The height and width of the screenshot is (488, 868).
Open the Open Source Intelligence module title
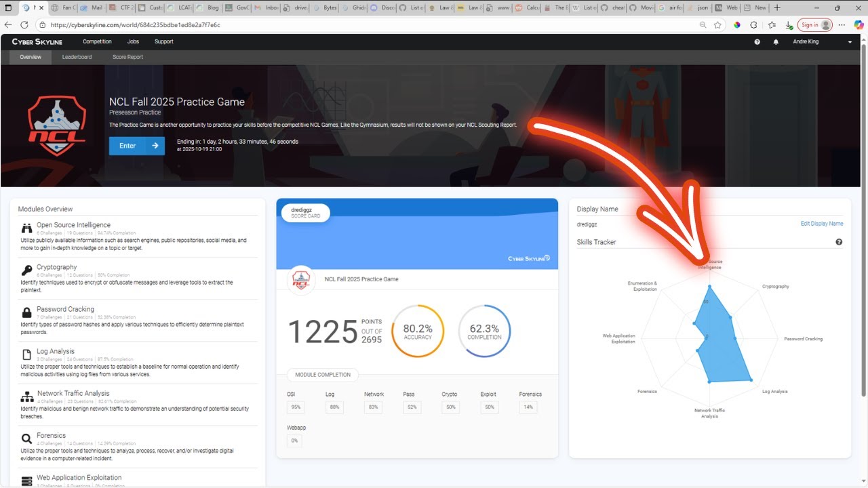[x=73, y=225]
